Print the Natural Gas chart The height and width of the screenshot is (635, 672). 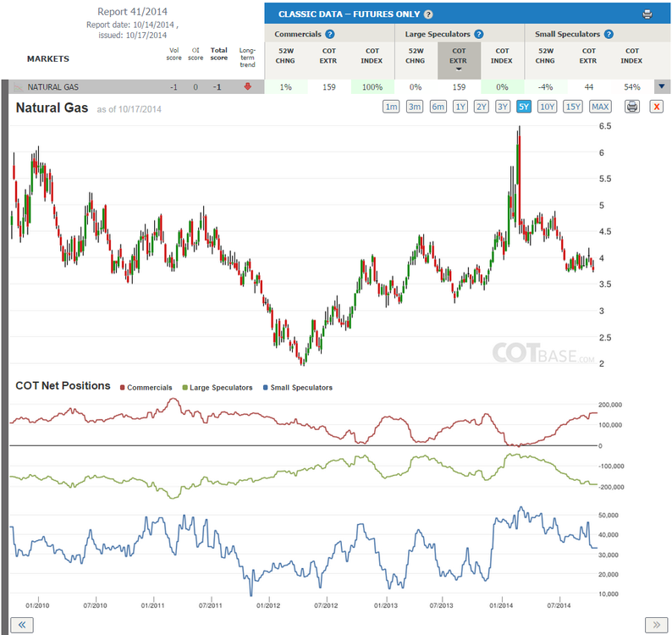[632, 107]
